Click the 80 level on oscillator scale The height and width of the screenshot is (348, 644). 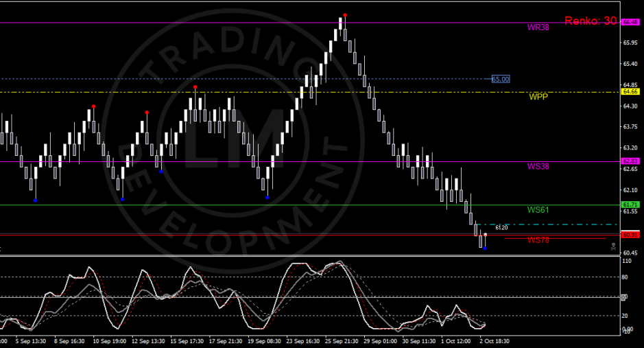[x=626, y=277]
